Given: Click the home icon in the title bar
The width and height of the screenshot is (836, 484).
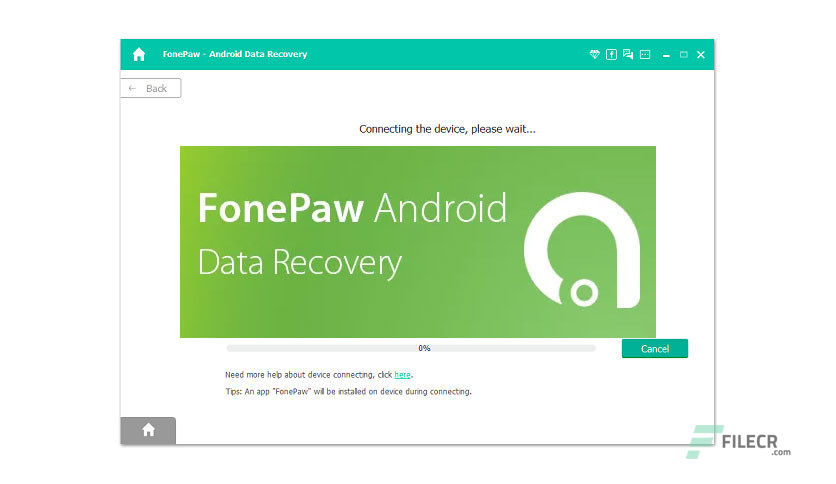Looking at the screenshot, I should point(139,54).
